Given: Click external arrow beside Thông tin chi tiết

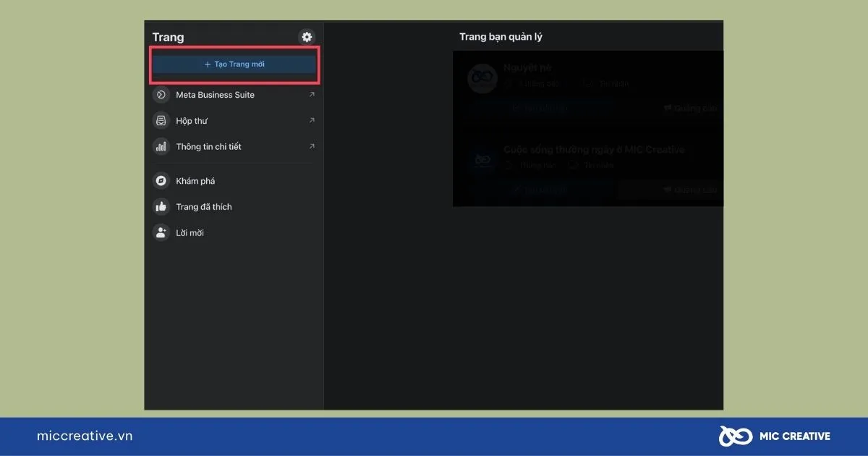Looking at the screenshot, I should [312, 147].
